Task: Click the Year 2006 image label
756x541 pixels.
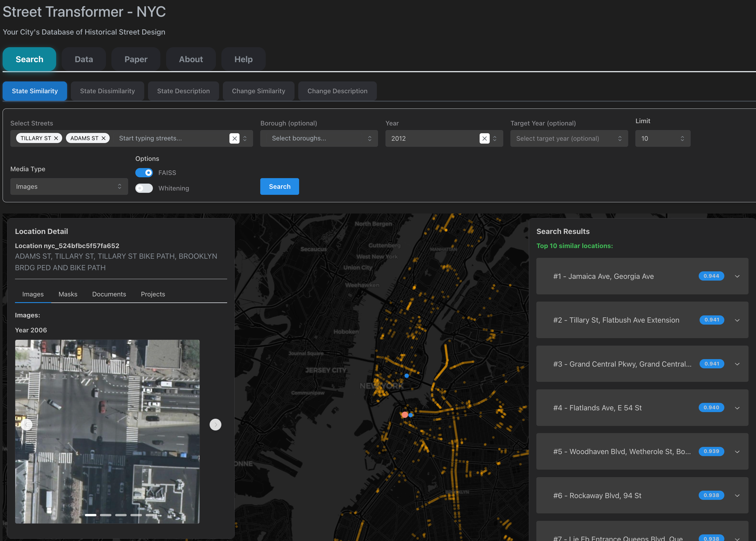Action: pos(31,330)
